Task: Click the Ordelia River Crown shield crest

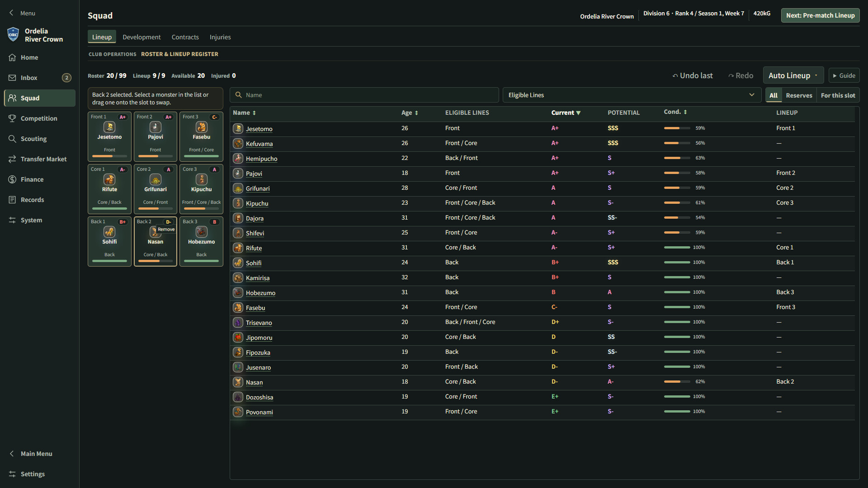Action: [13, 34]
